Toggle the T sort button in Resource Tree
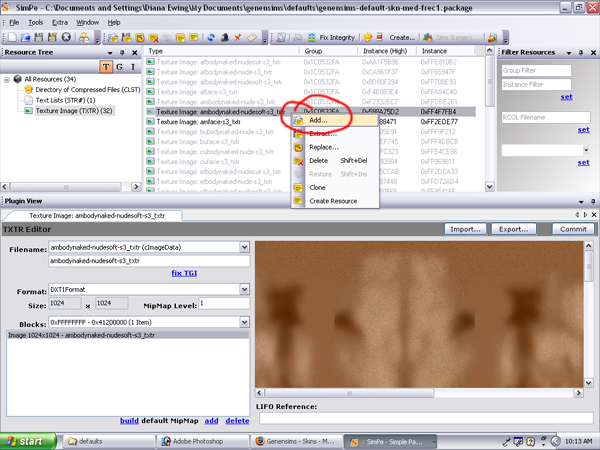This screenshot has height=450, width=600. (106, 67)
